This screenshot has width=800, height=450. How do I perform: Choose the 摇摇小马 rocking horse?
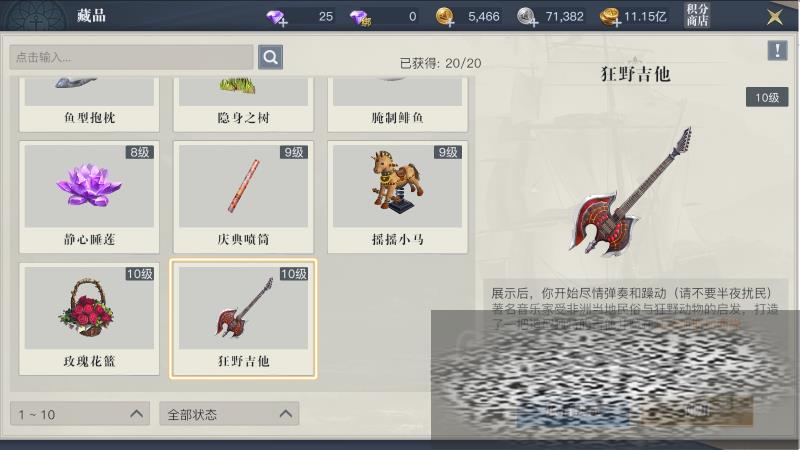pyautogui.click(x=397, y=197)
